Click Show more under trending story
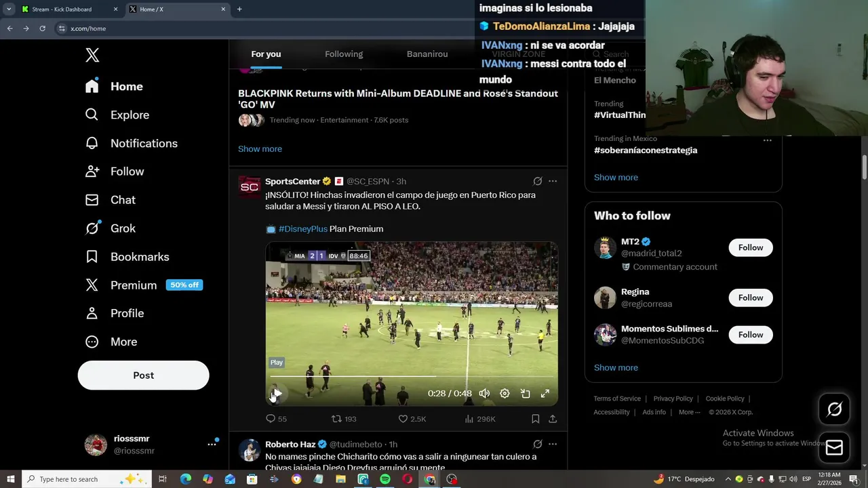 pos(260,148)
